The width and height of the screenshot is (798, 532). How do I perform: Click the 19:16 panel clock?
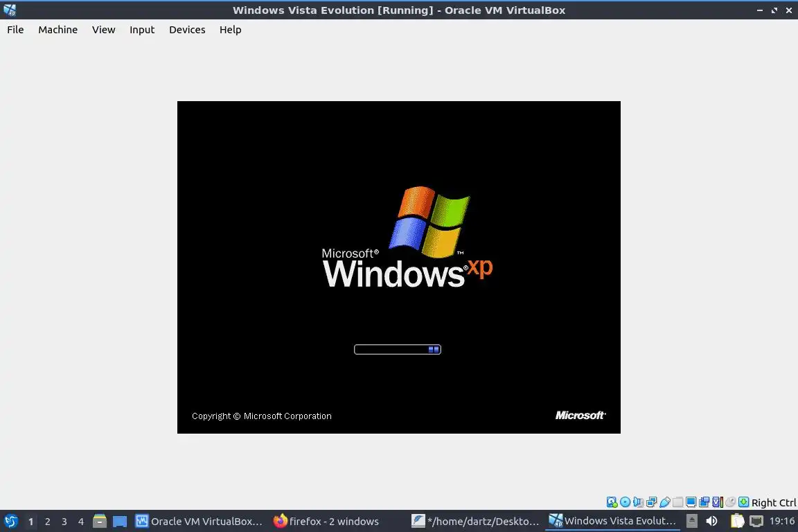[781, 521]
